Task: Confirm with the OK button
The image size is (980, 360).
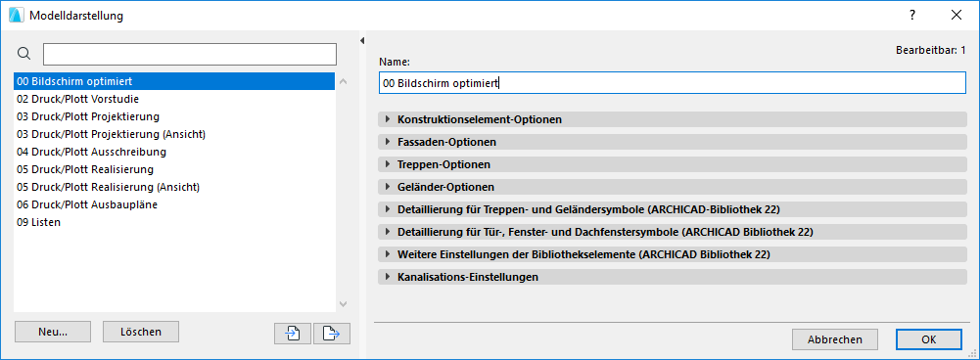Action: point(928,339)
